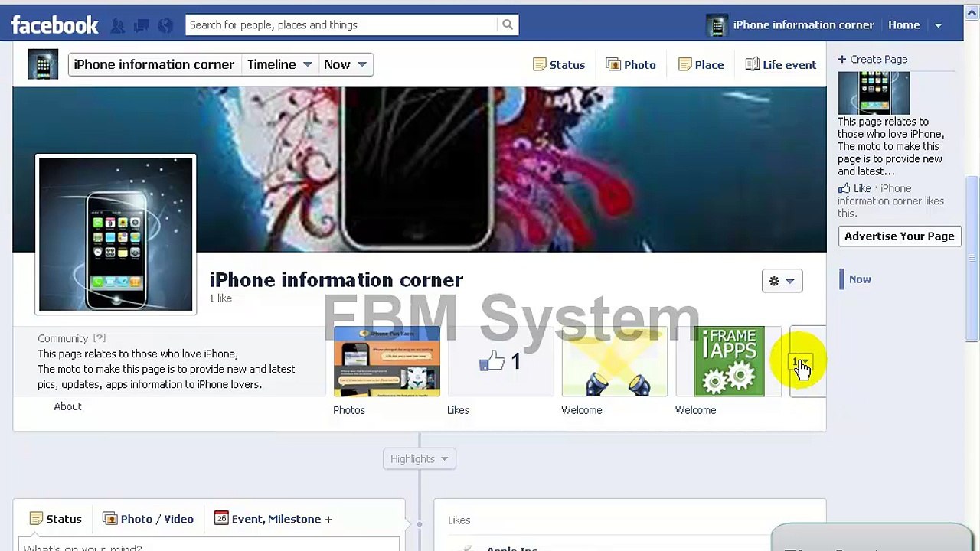Image resolution: width=980 pixels, height=551 pixels.
Task: Expand the Now dropdown
Action: click(x=345, y=64)
